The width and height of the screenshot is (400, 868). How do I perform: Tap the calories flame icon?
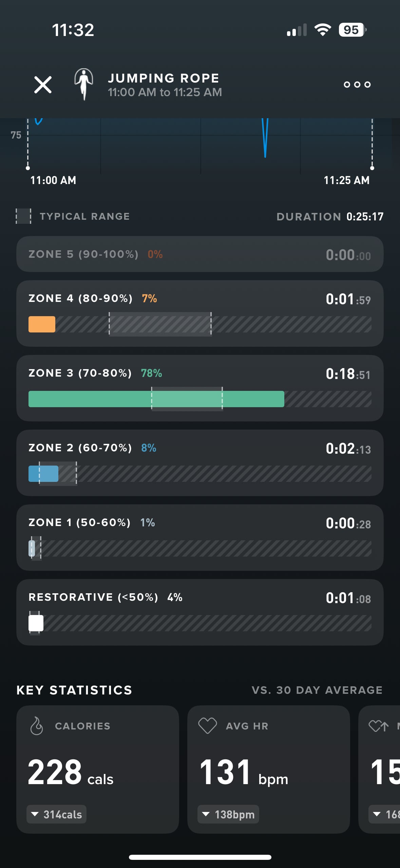[37, 726]
